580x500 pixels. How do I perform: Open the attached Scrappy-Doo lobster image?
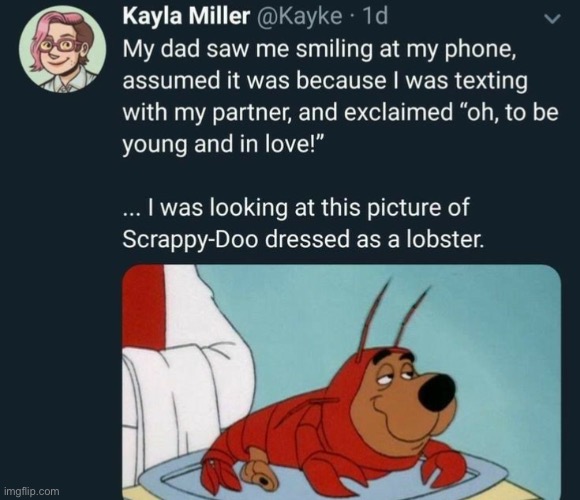tap(341, 382)
